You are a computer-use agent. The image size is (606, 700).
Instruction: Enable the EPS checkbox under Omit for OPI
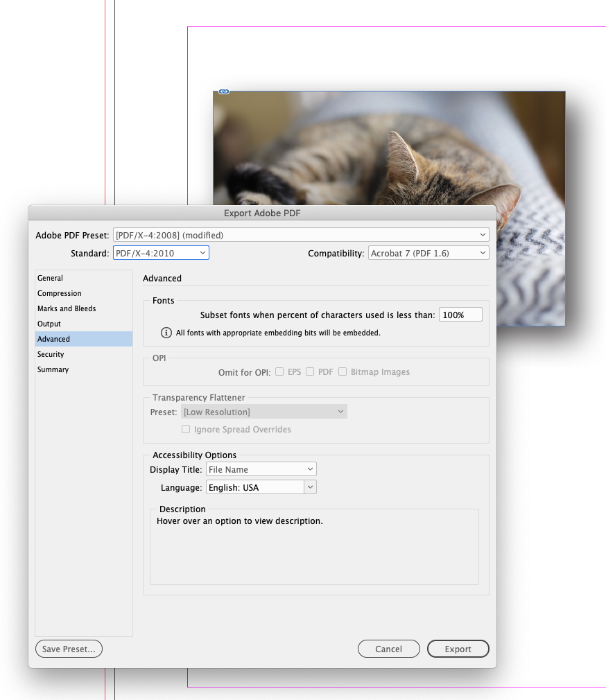279,371
